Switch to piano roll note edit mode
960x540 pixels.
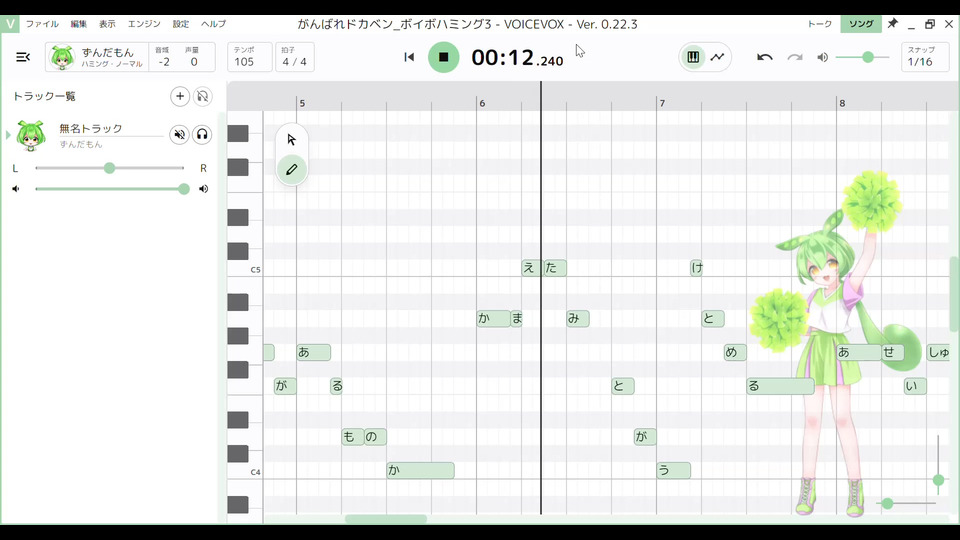click(693, 57)
